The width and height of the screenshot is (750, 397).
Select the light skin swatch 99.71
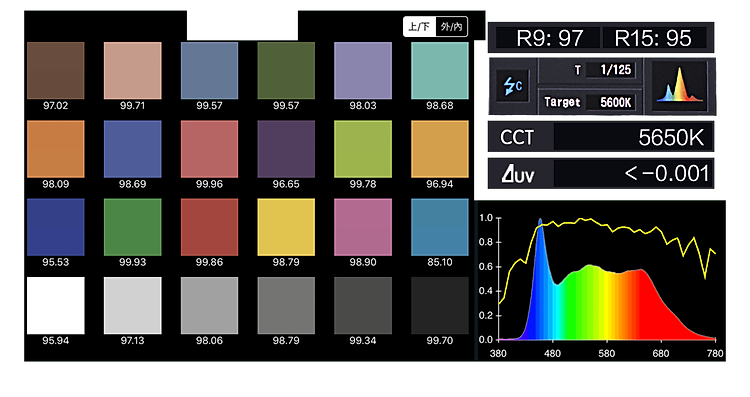pyautogui.click(x=132, y=70)
